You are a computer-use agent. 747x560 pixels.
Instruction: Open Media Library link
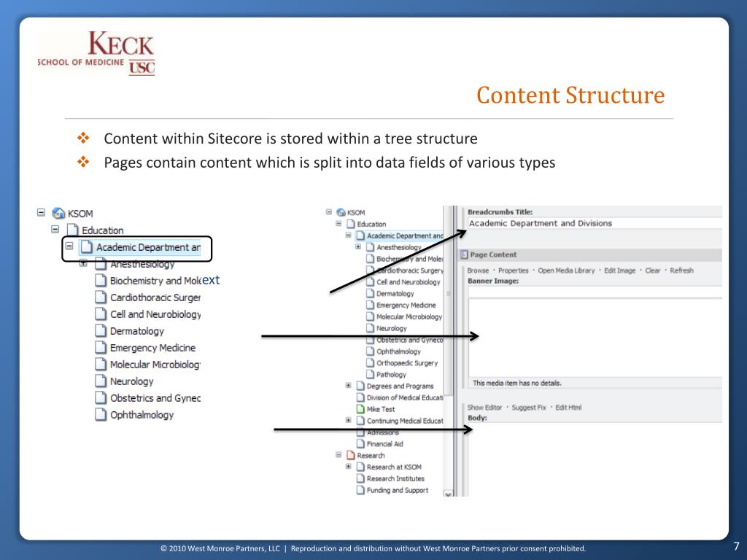[x=566, y=271]
